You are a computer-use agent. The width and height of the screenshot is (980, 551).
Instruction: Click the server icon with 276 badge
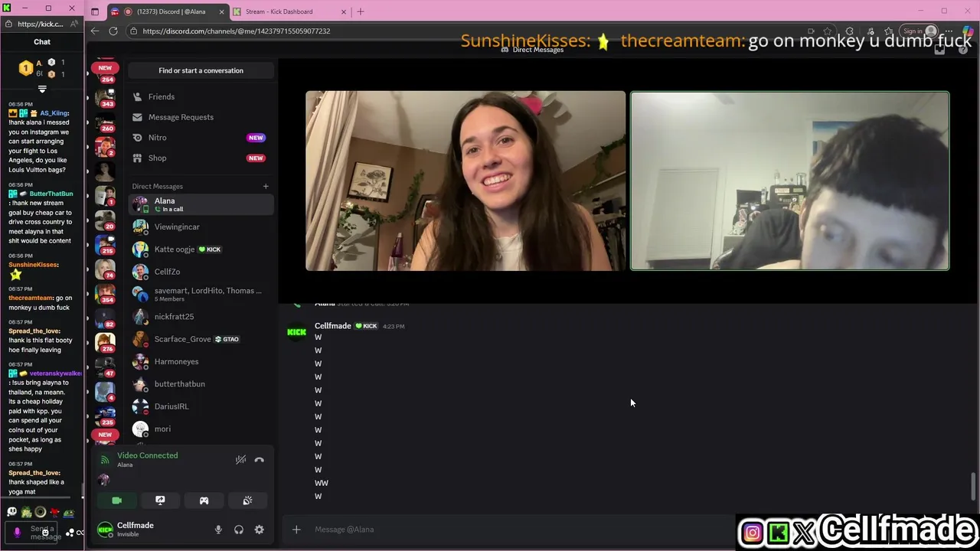(x=105, y=343)
